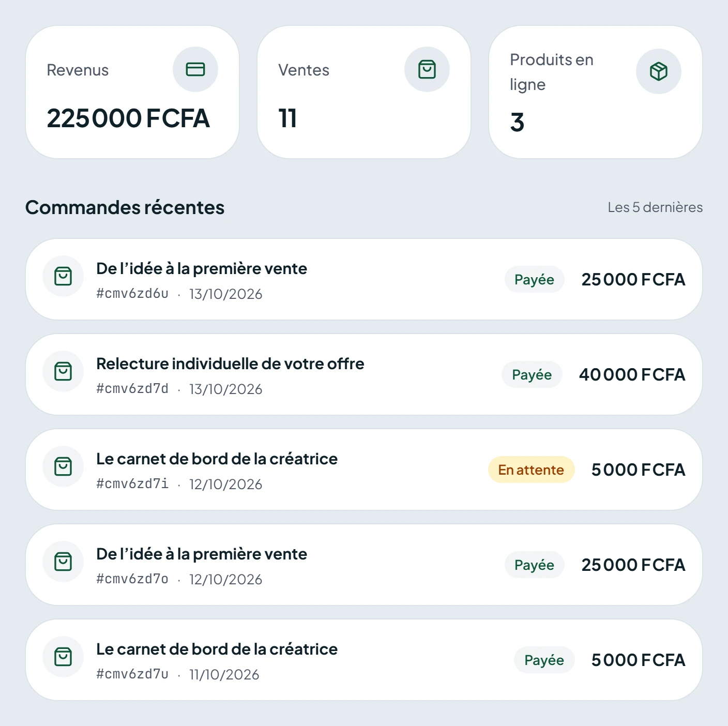This screenshot has height=726, width=728.
Task: Click the 25 000 FCFA amount of order #cmv6zd6u
Action: pos(633,279)
